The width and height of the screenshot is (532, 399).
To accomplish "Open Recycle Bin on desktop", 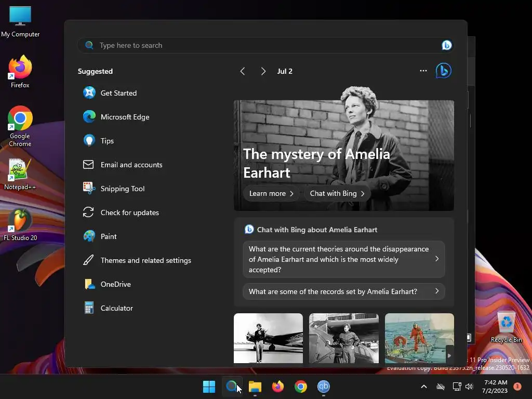I will coord(506,327).
